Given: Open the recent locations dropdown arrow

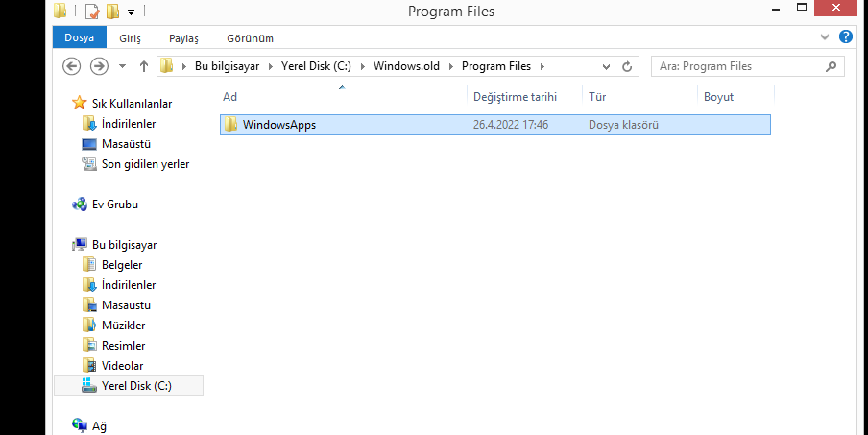Looking at the screenshot, I should point(122,67).
